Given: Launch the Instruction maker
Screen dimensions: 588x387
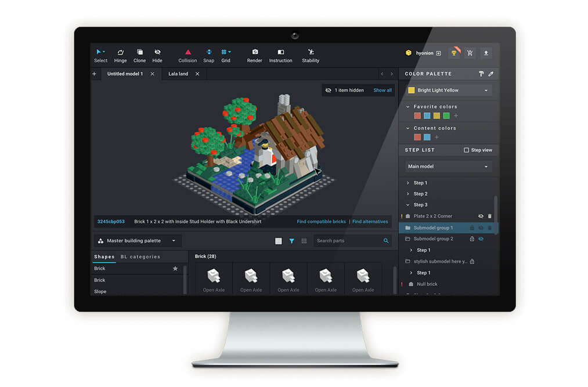Looking at the screenshot, I should click(x=280, y=55).
